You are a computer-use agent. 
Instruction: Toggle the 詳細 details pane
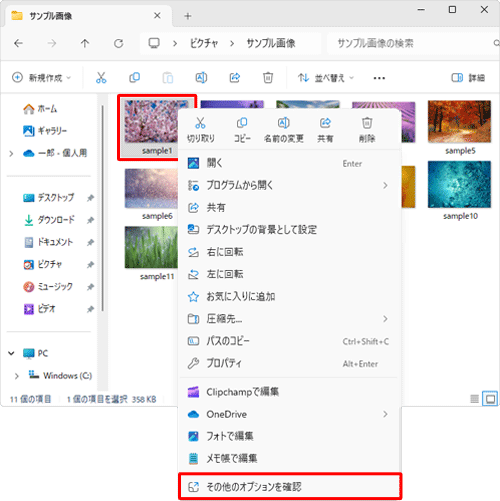(x=468, y=78)
